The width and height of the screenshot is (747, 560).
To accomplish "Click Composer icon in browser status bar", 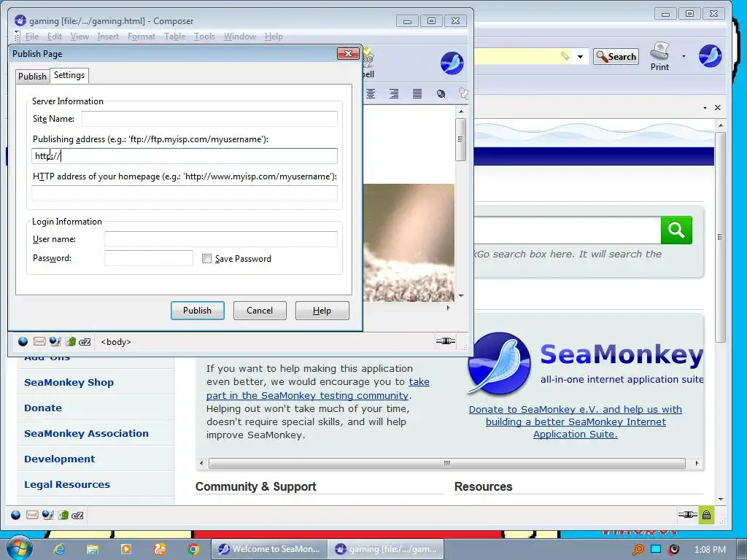I will [47, 516].
